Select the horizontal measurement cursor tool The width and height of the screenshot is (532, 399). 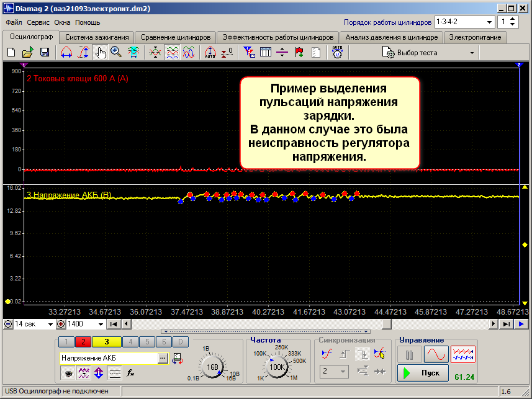(66, 52)
